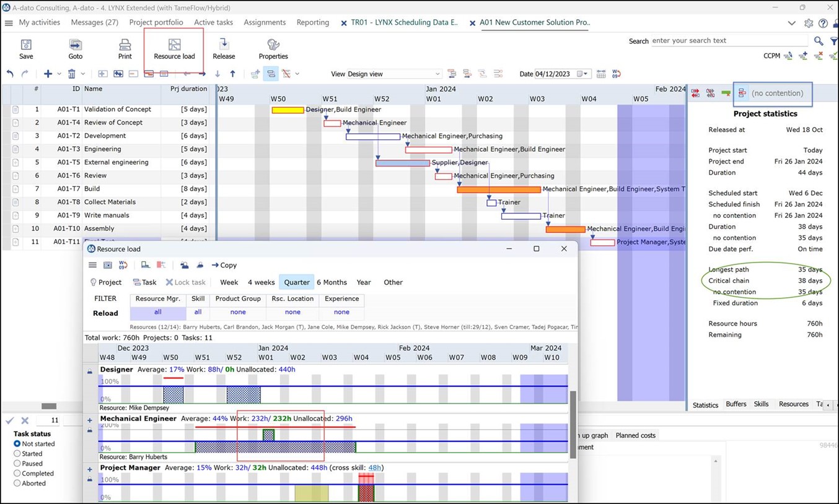Open the help question mark icon
This screenshot has width=839, height=504.
tap(823, 23)
